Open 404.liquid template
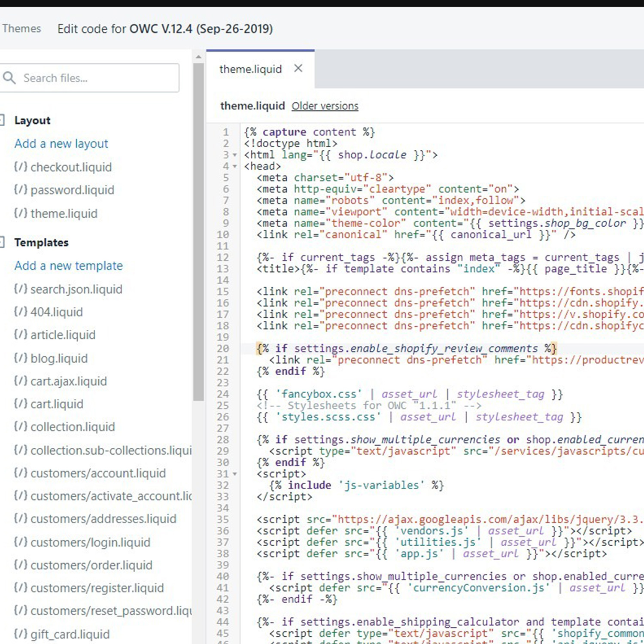 [x=57, y=312]
